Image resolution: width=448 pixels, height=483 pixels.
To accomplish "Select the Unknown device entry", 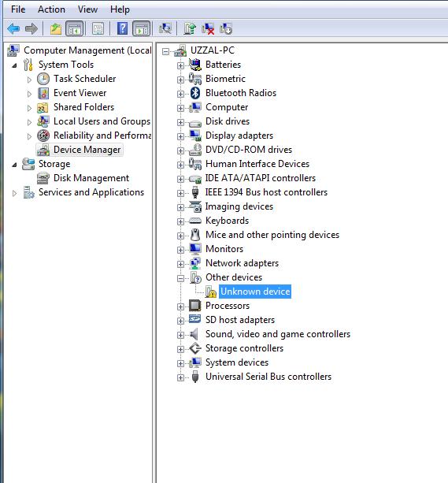I will coord(255,292).
